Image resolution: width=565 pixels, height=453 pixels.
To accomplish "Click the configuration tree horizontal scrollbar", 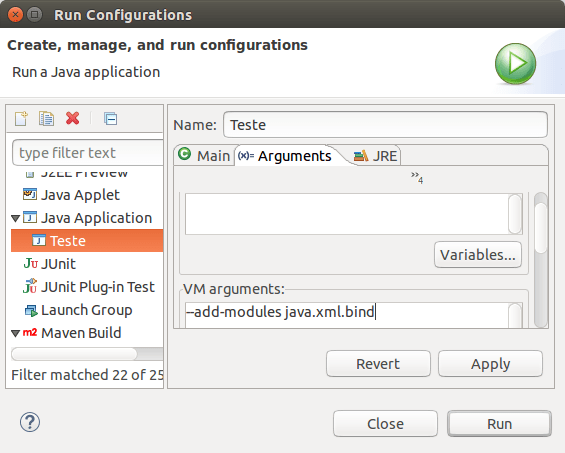I will [x=87, y=354].
